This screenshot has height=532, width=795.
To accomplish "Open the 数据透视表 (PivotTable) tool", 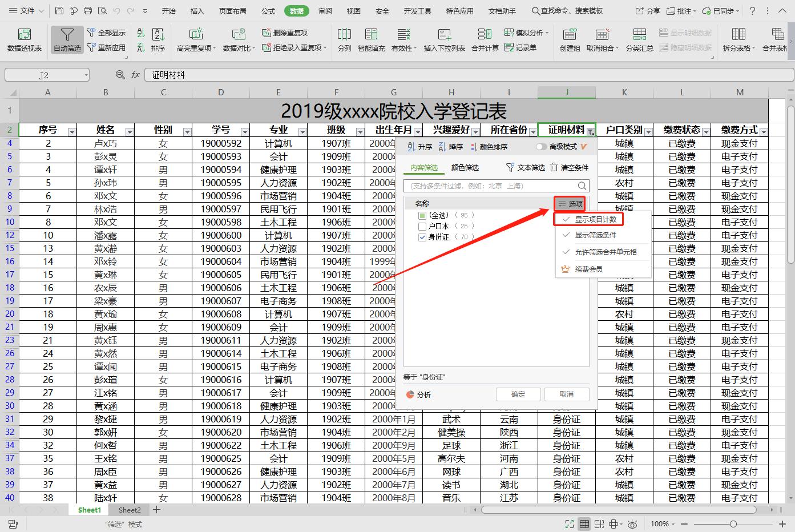I will pos(23,40).
